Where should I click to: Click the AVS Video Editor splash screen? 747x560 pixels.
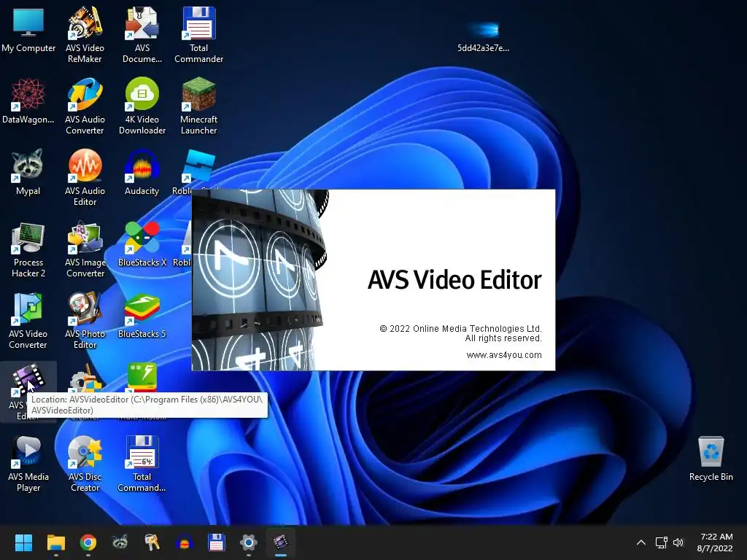coord(373,280)
